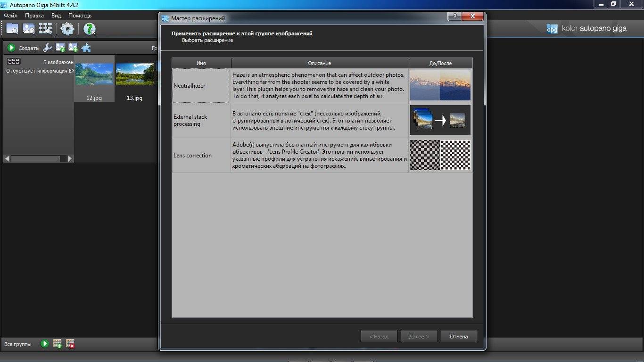Image resolution: width=644 pixels, height=362 pixels.
Task: Open settings via the gear icon
Action: (x=67, y=29)
